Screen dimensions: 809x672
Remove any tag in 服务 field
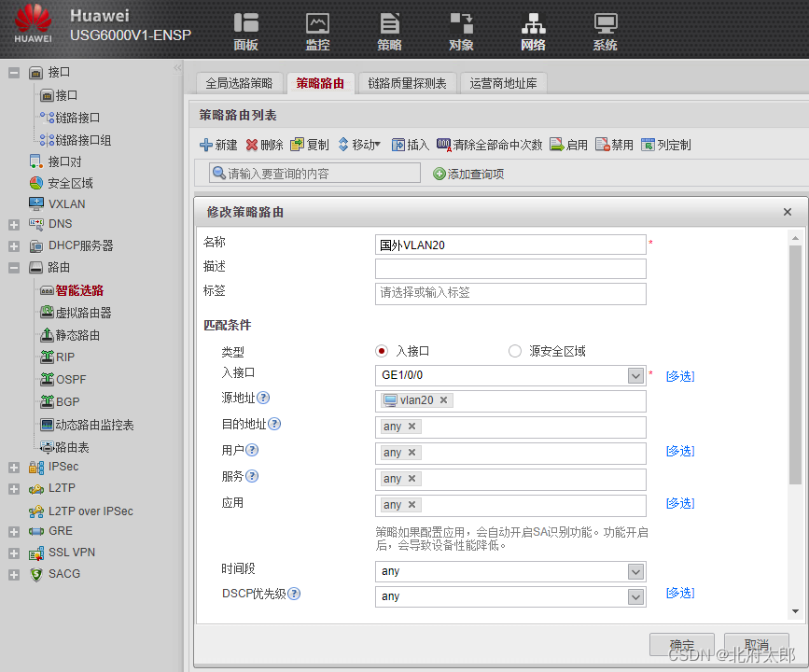411,479
